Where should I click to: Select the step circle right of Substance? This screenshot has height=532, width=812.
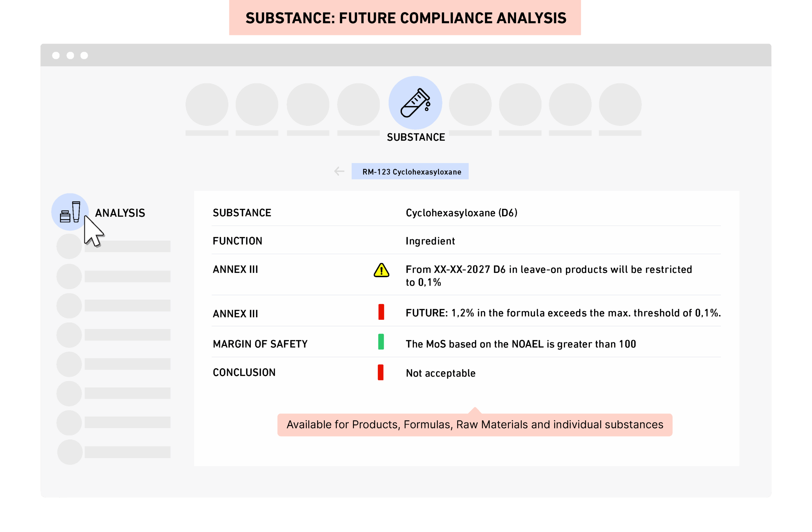pos(470,104)
